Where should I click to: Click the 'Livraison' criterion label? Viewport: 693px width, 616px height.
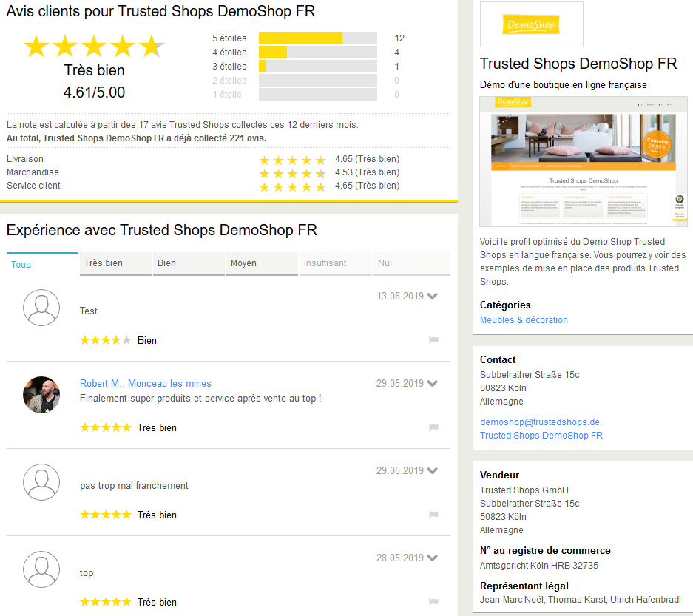[24, 159]
